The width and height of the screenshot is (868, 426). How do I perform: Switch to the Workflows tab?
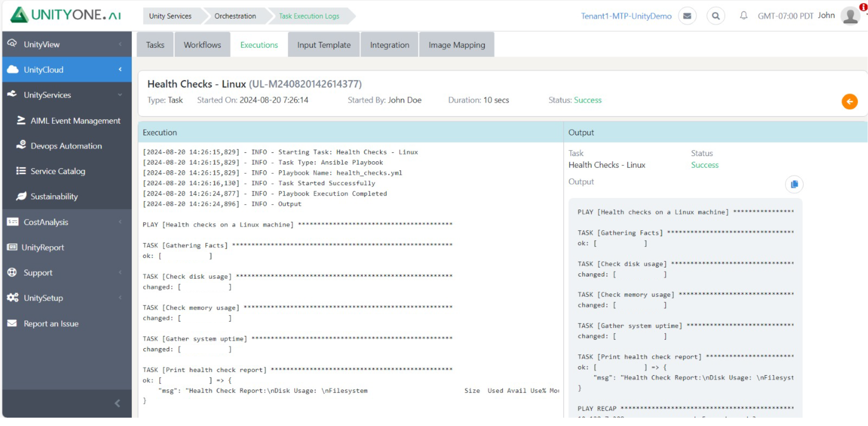click(202, 45)
